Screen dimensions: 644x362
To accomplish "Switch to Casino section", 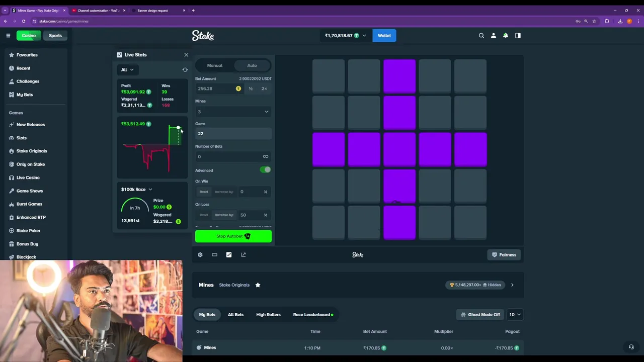I will point(29,36).
